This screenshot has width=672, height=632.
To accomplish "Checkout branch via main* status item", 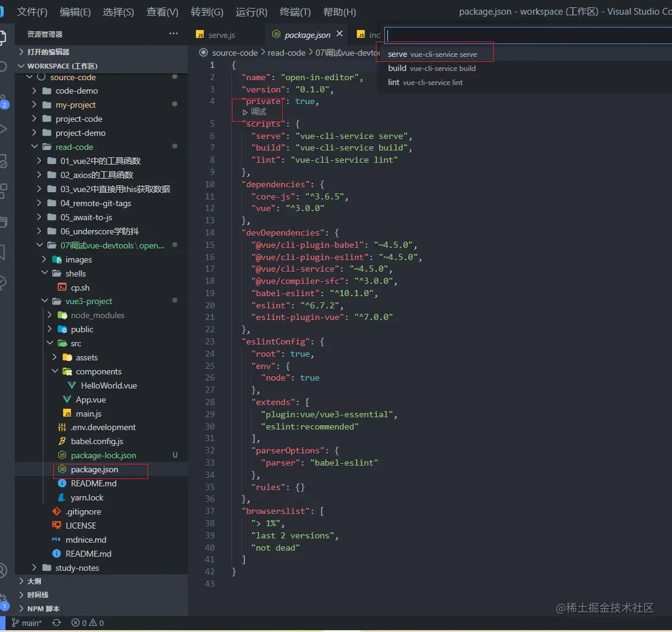I will tap(26, 623).
